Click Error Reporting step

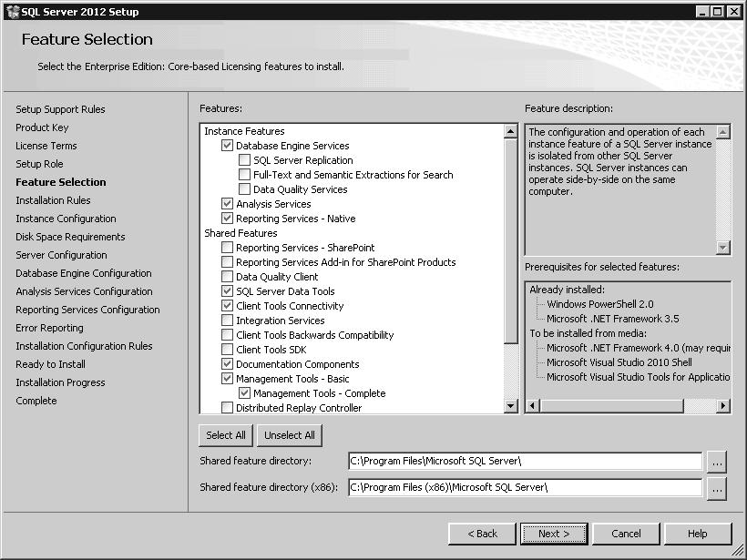tap(49, 328)
